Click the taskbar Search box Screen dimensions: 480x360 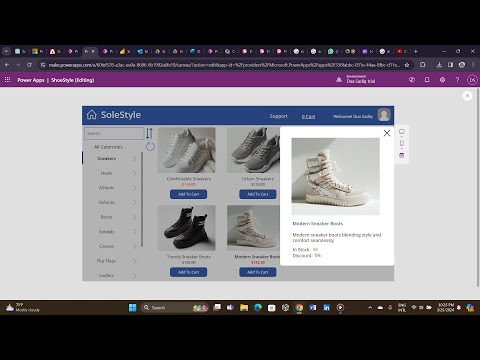[x=175, y=307]
